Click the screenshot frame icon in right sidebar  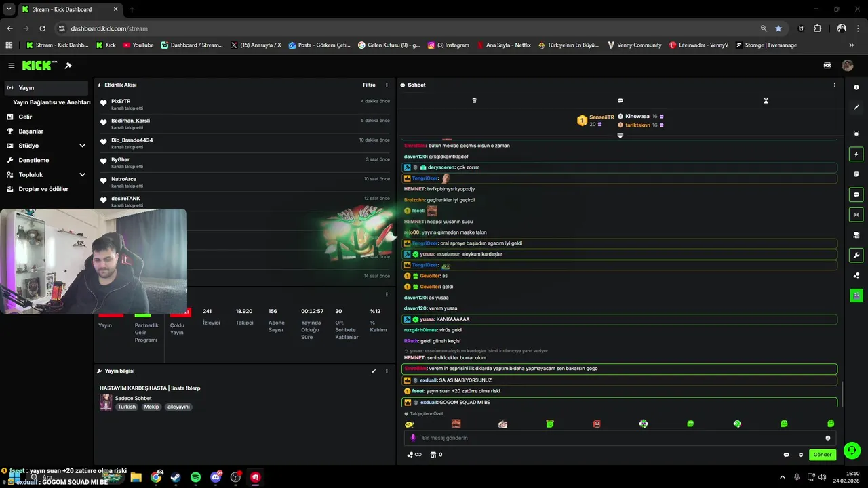tap(856, 134)
